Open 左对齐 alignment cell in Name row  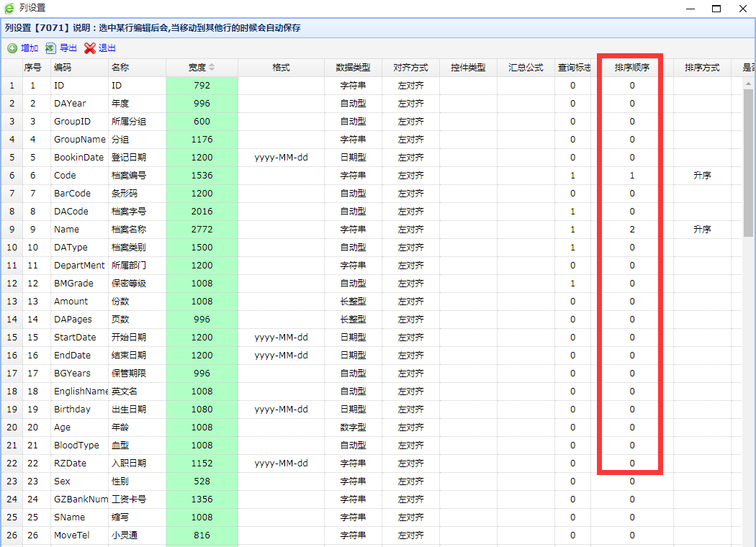pyautogui.click(x=410, y=230)
